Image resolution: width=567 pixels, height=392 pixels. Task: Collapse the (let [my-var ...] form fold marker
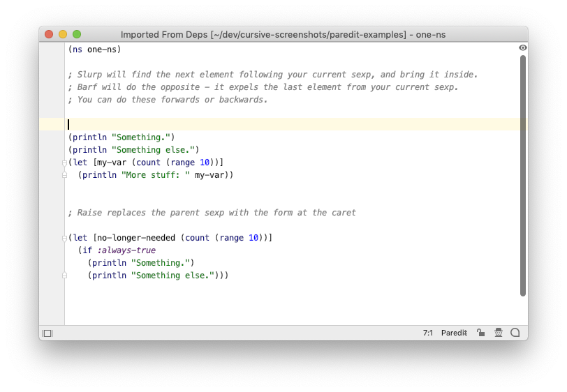pyautogui.click(x=64, y=163)
